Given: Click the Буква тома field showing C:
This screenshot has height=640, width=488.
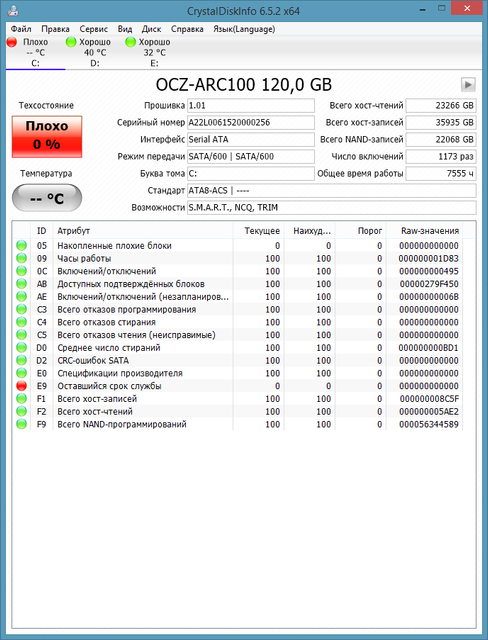Looking at the screenshot, I should (251, 173).
